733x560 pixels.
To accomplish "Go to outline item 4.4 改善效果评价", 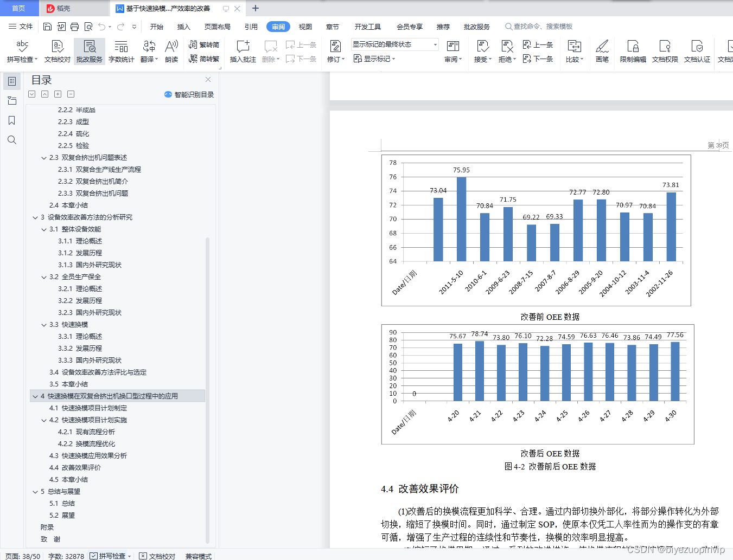I will pyautogui.click(x=75, y=468).
